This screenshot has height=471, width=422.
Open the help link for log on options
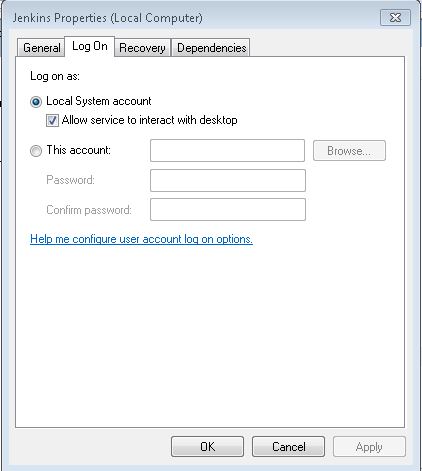pos(141,239)
